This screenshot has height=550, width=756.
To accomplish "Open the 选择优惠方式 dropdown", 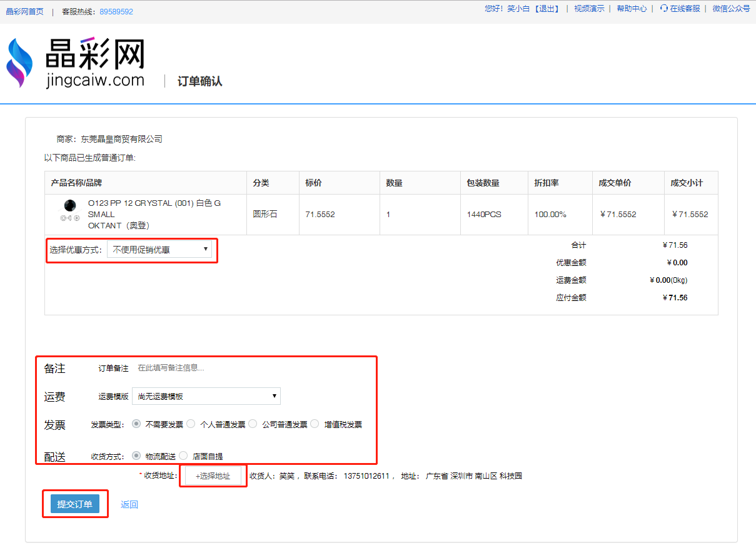I will [159, 250].
